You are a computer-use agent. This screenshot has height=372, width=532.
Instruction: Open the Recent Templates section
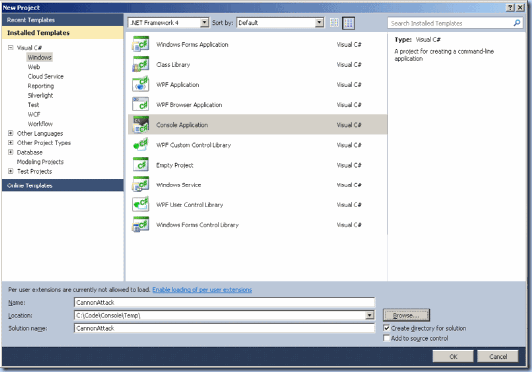(62, 20)
